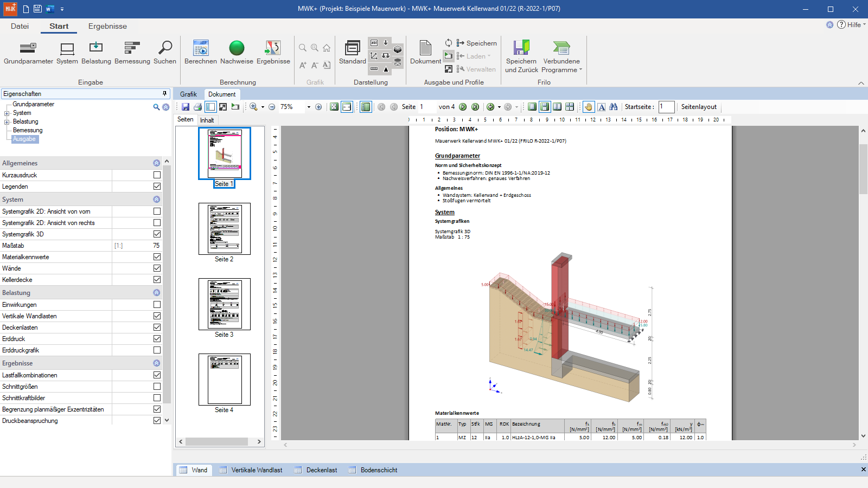Jump to last page green icon
This screenshot has height=488, width=868.
tap(475, 107)
